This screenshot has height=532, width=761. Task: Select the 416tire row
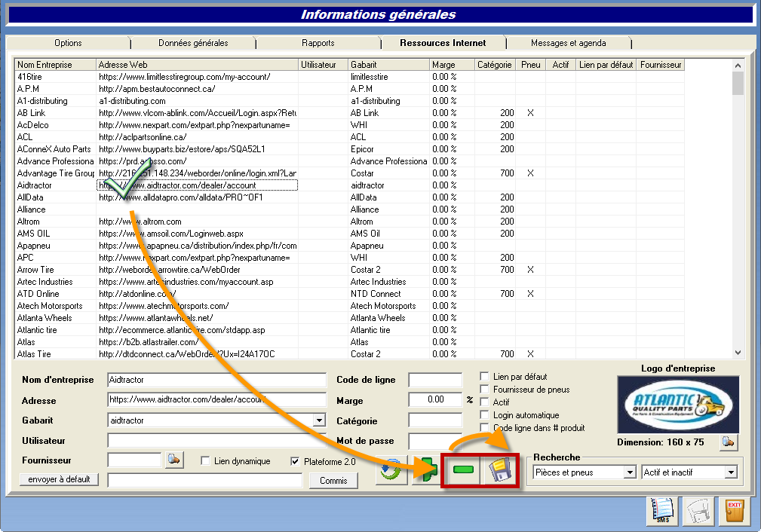349,77
